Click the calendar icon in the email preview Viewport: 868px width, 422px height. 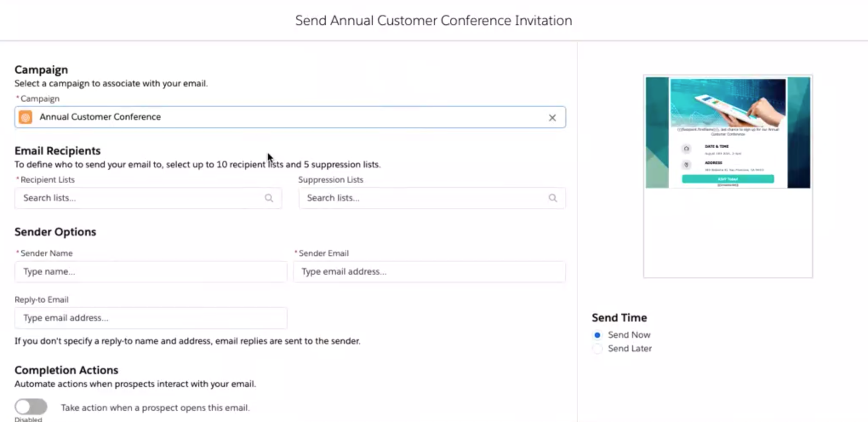686,149
